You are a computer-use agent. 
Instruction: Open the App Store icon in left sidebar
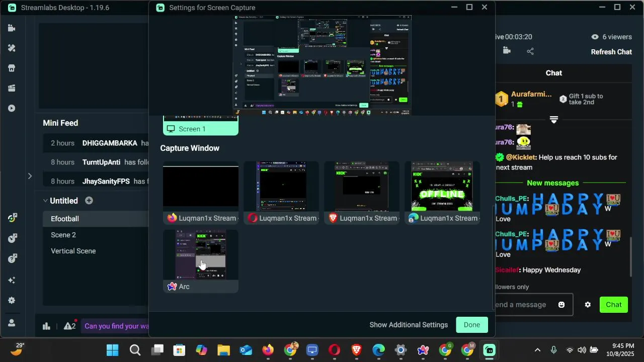pyautogui.click(x=12, y=68)
